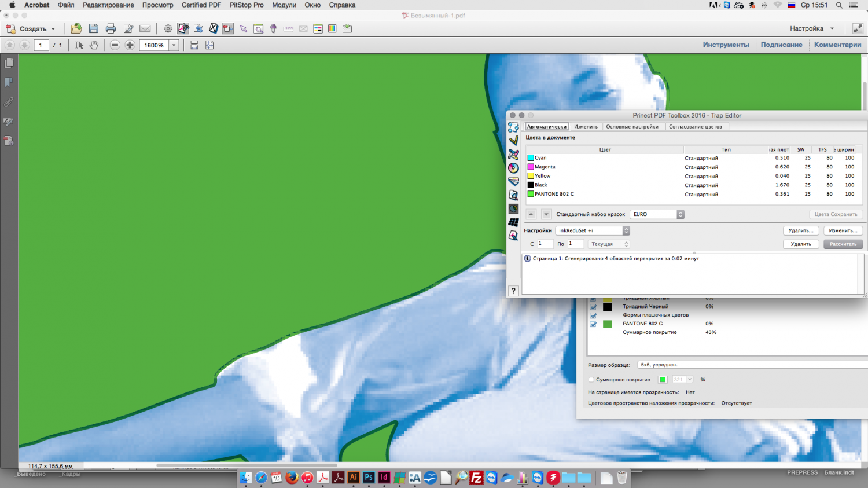Toggle the PANTONE 802 C separation checkbox
Screen dimensions: 868x488
tap(593, 324)
